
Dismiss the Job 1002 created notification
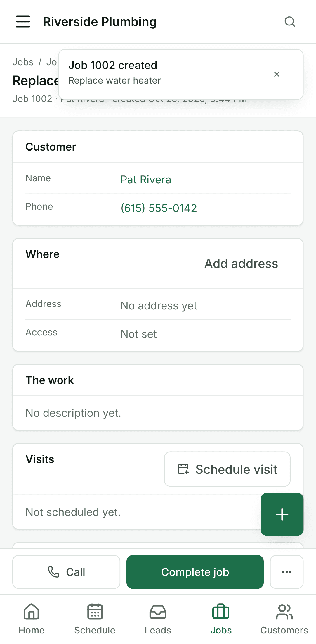coord(277,74)
